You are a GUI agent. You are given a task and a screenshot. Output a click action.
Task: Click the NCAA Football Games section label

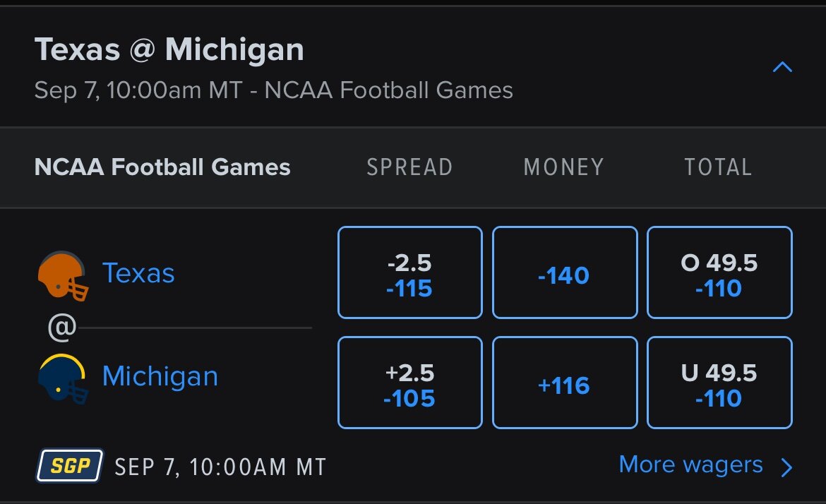pos(162,167)
